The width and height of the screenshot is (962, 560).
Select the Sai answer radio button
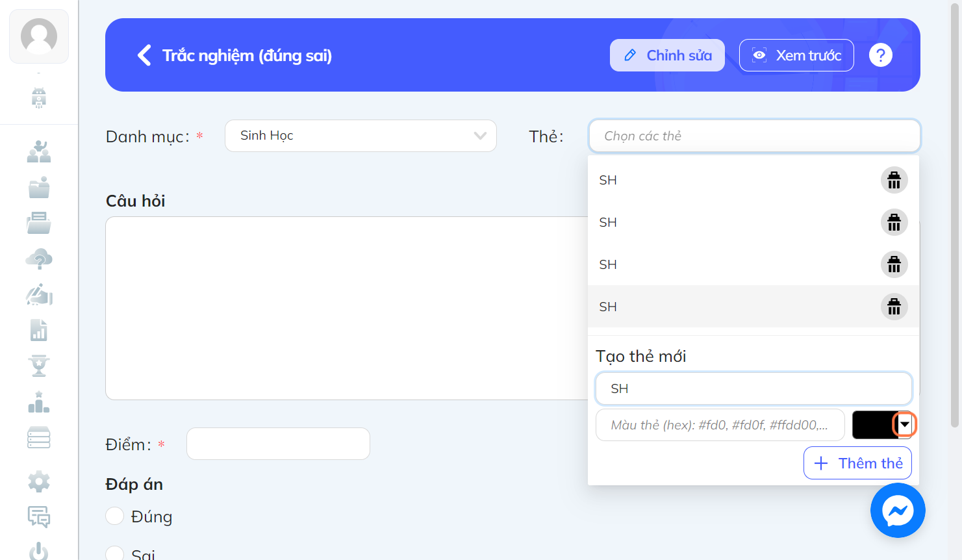coord(114,554)
